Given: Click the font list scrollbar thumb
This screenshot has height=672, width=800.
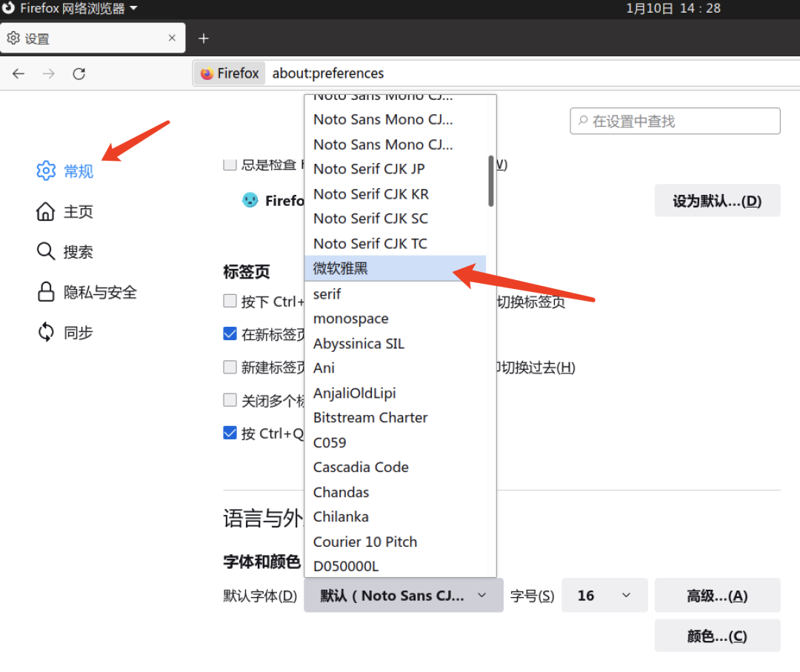Looking at the screenshot, I should pos(491,181).
